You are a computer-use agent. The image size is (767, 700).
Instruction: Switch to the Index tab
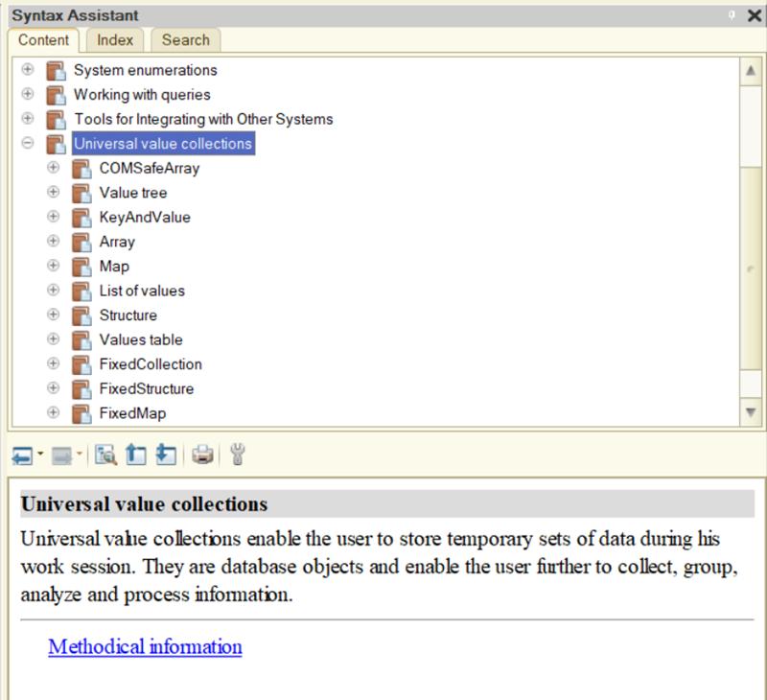point(115,40)
